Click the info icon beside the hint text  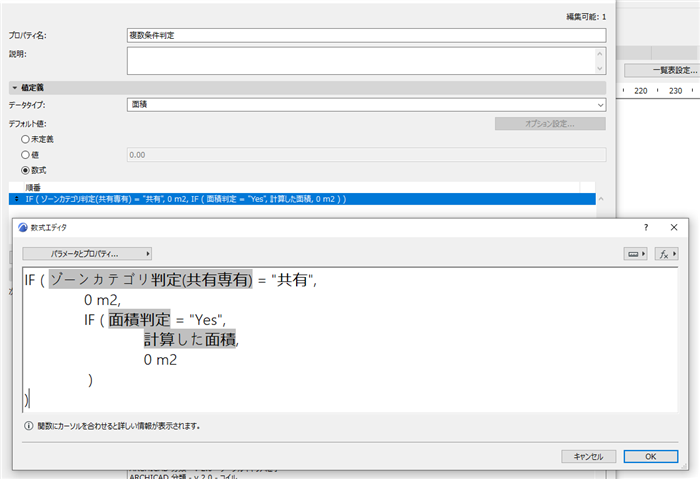pos(29,426)
